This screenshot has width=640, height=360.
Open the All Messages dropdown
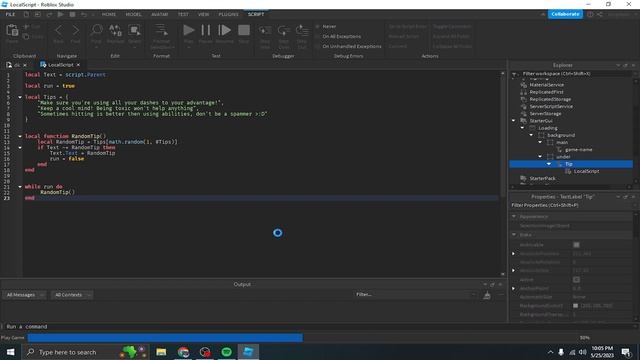(x=24, y=295)
